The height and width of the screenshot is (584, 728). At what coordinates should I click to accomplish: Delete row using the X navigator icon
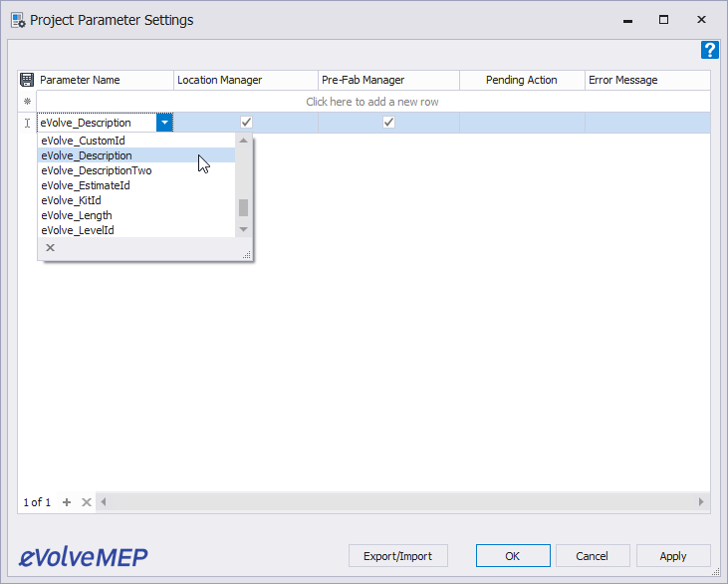coord(87,502)
